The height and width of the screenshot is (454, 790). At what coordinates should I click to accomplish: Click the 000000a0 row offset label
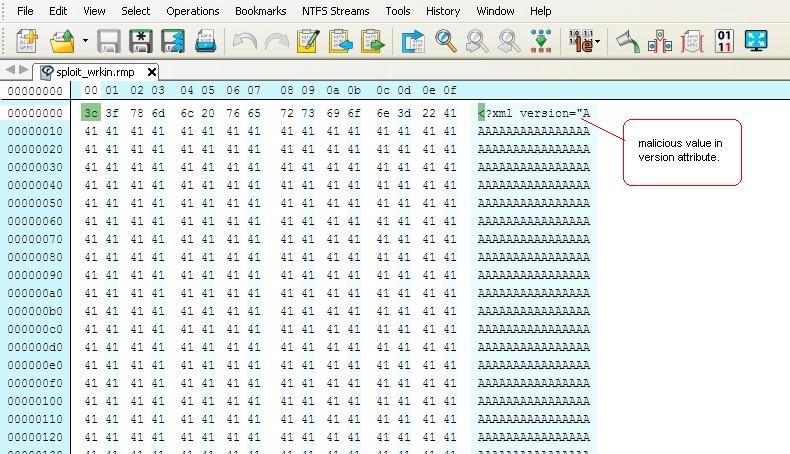click(x=35, y=293)
